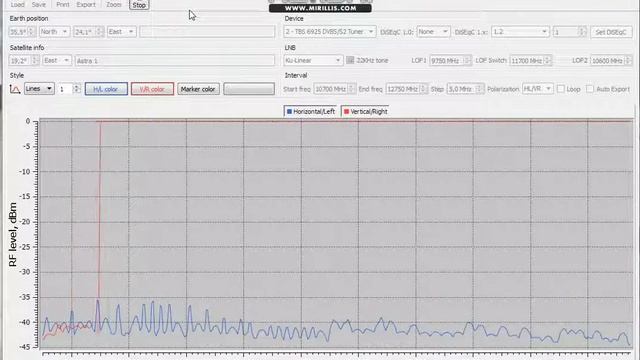
Task: Open the DiSEqC 1.0 None dropdown
Action: (433, 31)
